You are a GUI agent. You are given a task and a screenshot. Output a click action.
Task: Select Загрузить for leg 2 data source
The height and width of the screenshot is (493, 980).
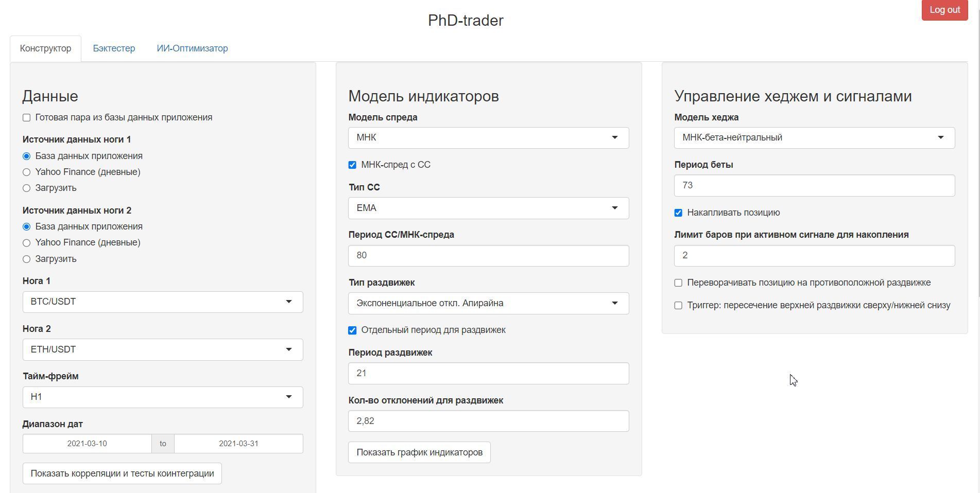(27, 259)
